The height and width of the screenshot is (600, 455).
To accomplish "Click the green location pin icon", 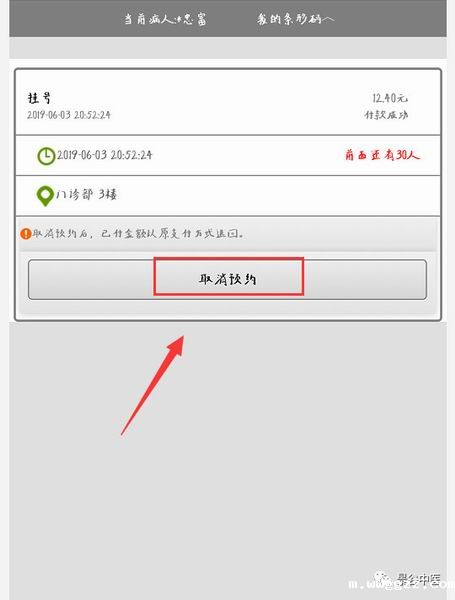I will [x=45, y=196].
